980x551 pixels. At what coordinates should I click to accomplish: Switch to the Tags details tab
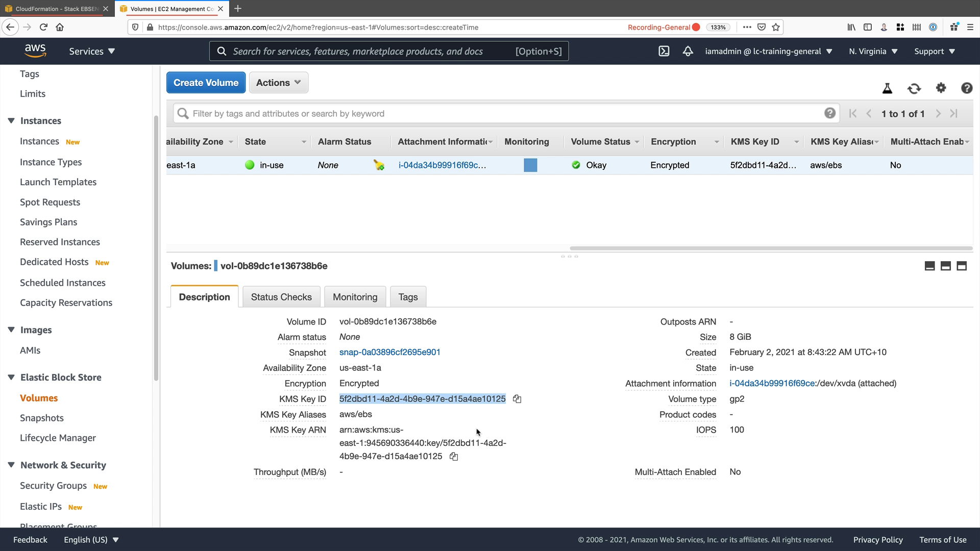pyautogui.click(x=408, y=297)
